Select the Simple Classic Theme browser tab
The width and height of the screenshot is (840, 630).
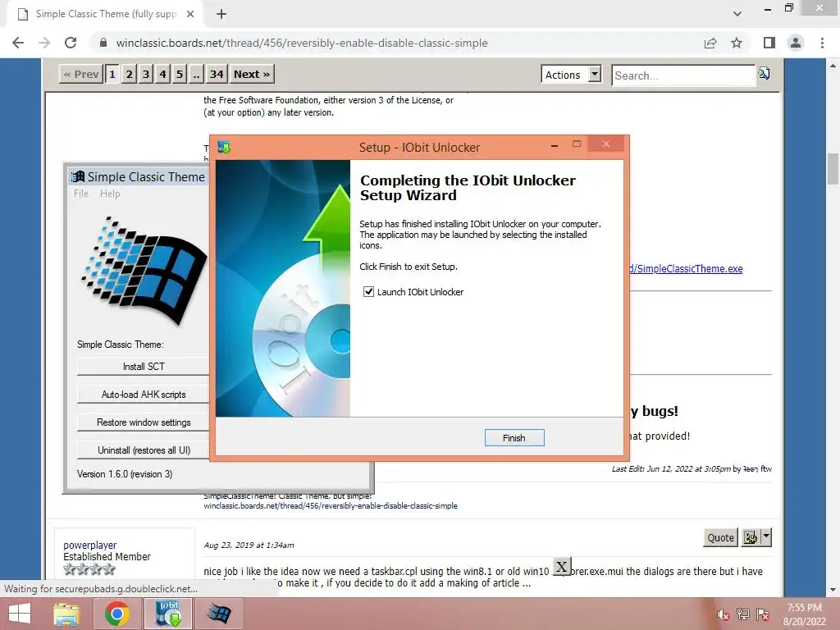(x=106, y=14)
